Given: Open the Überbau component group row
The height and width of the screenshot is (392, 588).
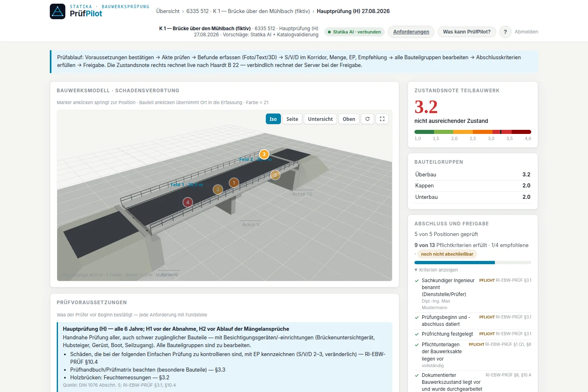Looking at the screenshot, I should pyautogui.click(x=473, y=174).
